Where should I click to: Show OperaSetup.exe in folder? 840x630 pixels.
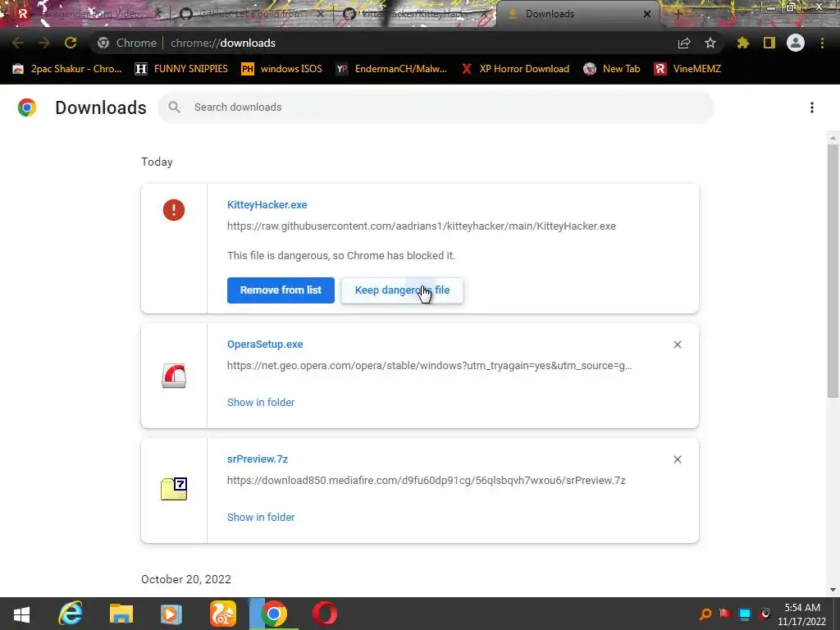(261, 402)
